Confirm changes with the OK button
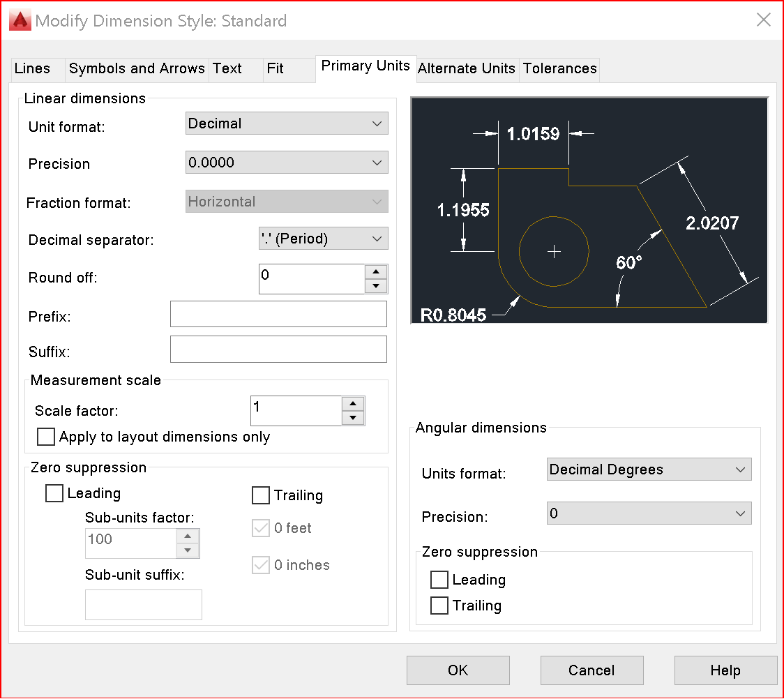Screen dimensions: 784x699 coord(458,670)
